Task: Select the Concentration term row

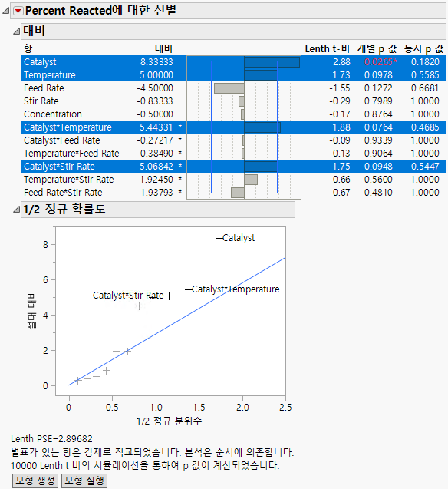Action: pos(234,114)
